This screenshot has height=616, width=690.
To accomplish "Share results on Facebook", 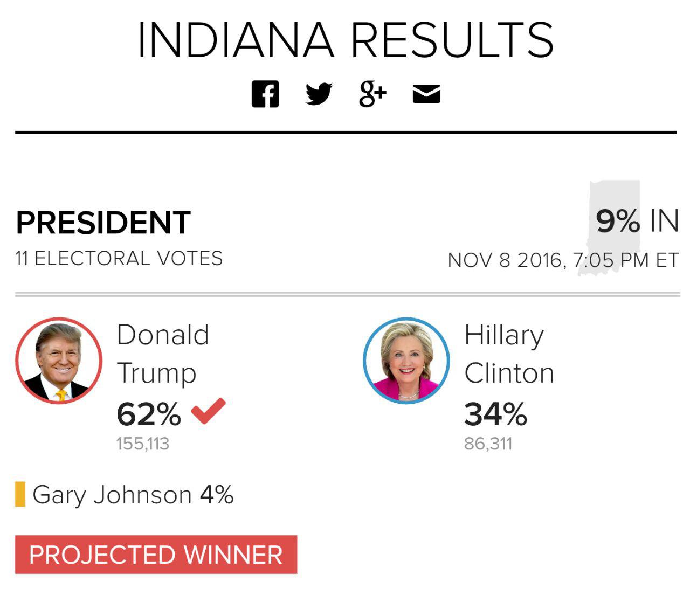I will 265,94.
